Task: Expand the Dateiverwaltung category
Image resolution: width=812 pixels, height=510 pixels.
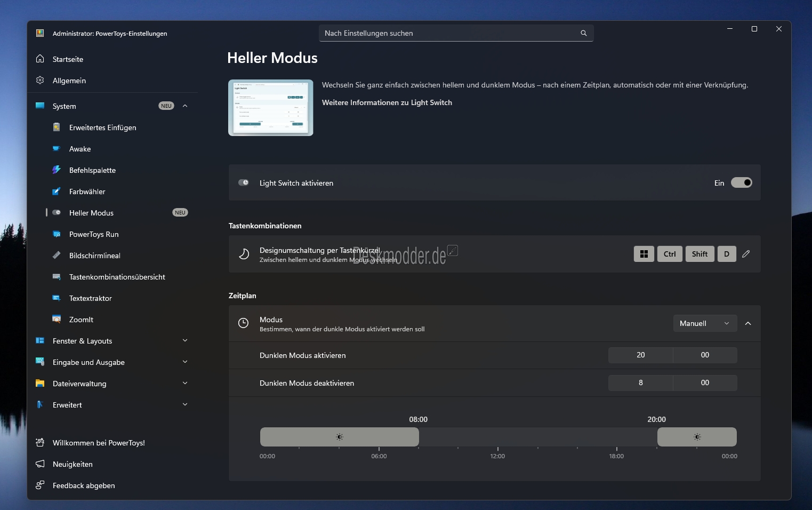Action: (x=185, y=384)
